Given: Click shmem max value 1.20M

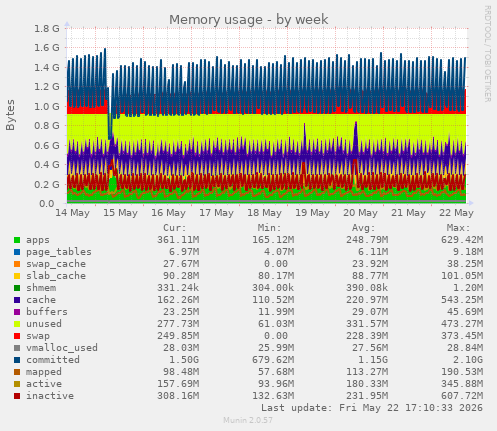Looking at the screenshot, I should click(468, 288).
